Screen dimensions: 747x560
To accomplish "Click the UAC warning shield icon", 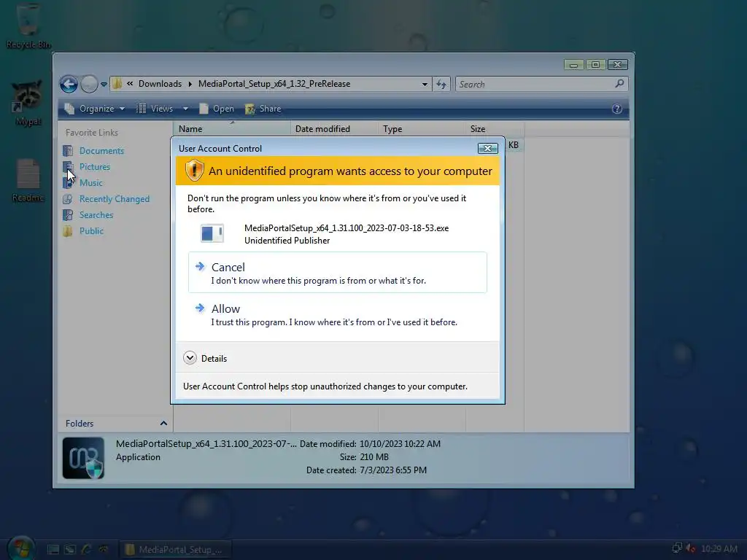I will coord(194,171).
